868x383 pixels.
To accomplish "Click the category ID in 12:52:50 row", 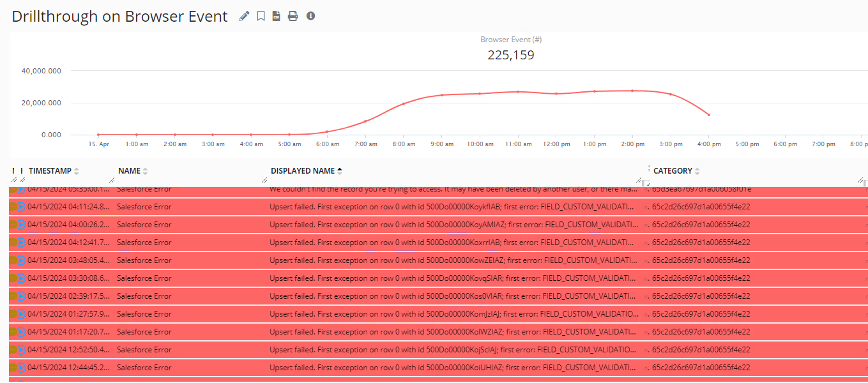I will 701,350.
